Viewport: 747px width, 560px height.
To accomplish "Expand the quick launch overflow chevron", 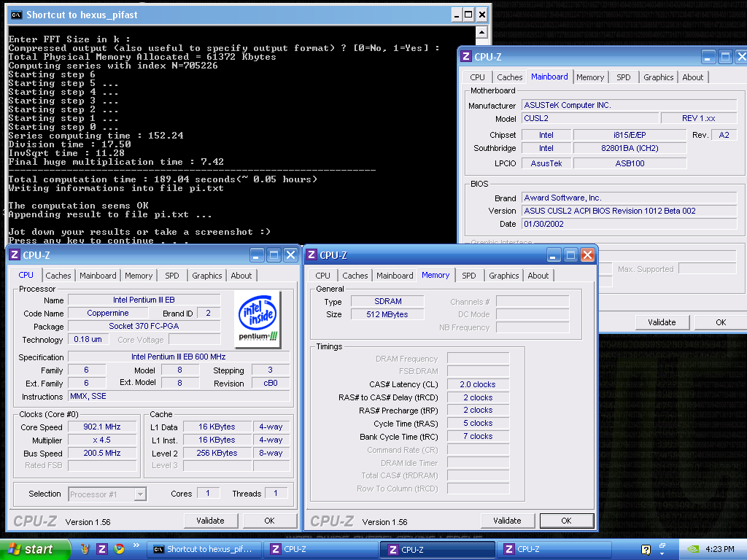I will (x=136, y=545).
